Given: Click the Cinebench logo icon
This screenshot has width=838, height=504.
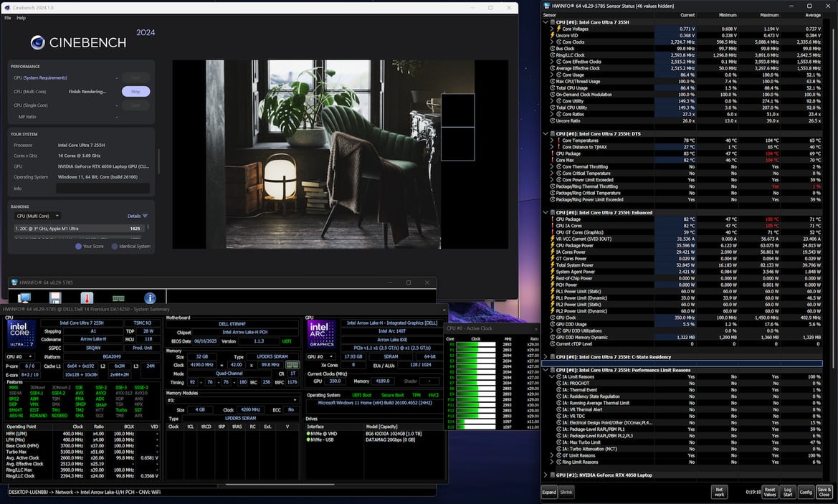Looking at the screenshot, I should point(37,43).
